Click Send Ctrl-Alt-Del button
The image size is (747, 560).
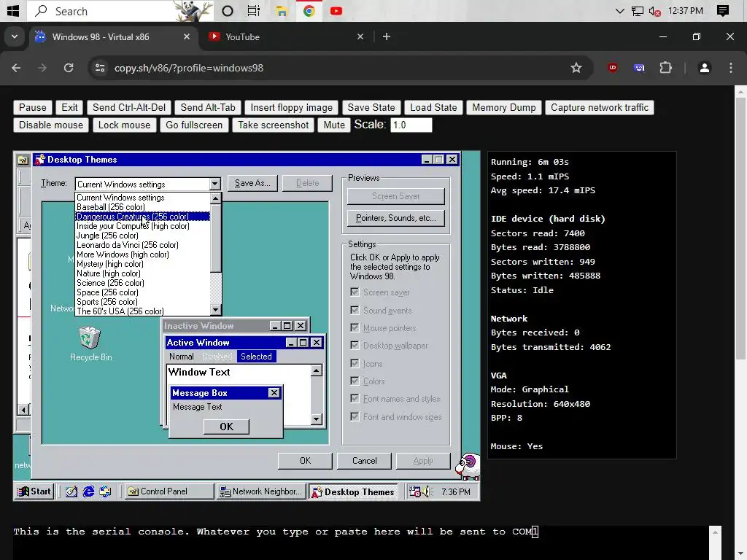coord(129,108)
